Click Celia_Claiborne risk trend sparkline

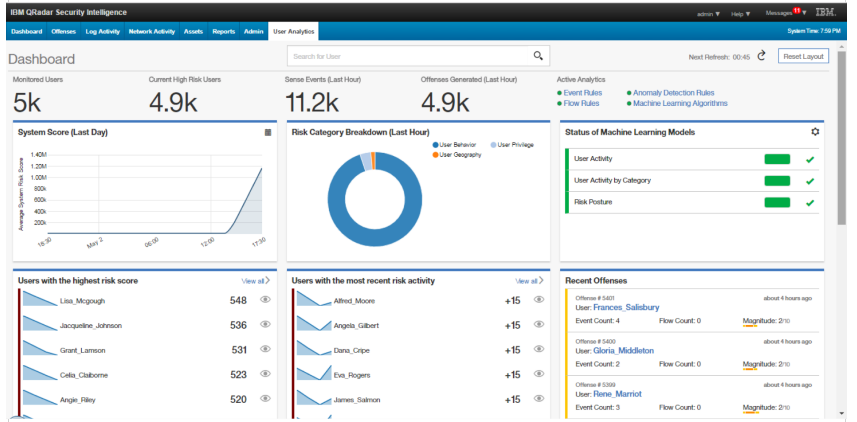[x=40, y=373]
